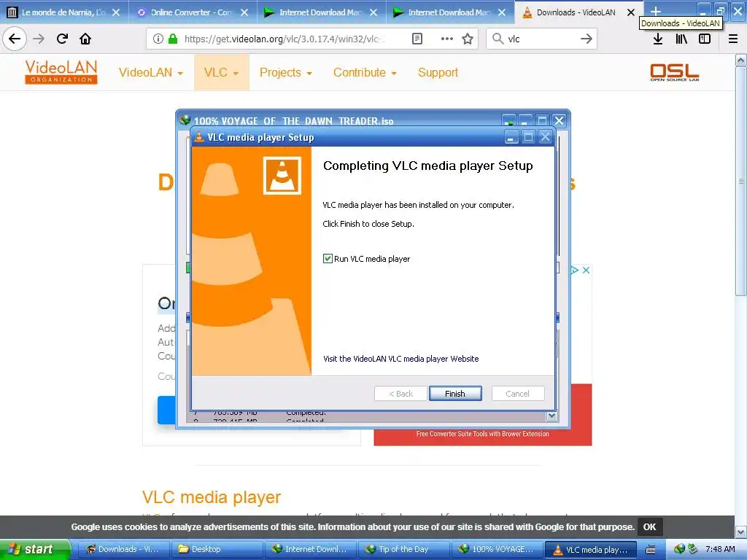Click the AdChoices triangle icon
The width and height of the screenshot is (747, 560).
(575, 270)
